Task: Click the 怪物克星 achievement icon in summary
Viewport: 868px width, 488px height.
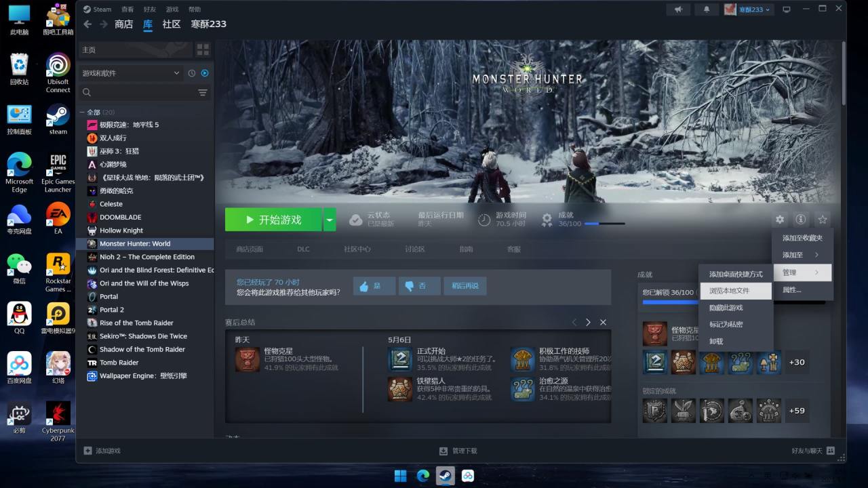Action: point(248,359)
